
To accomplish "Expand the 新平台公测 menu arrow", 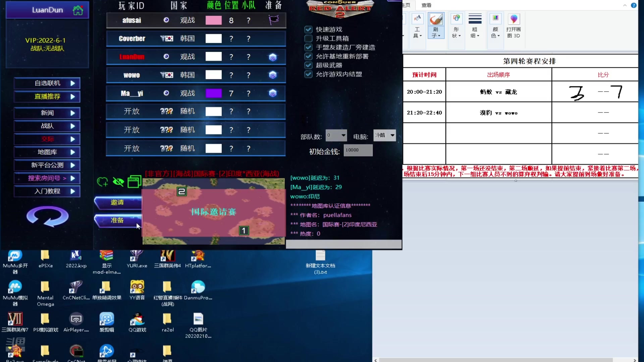I will coord(73,165).
